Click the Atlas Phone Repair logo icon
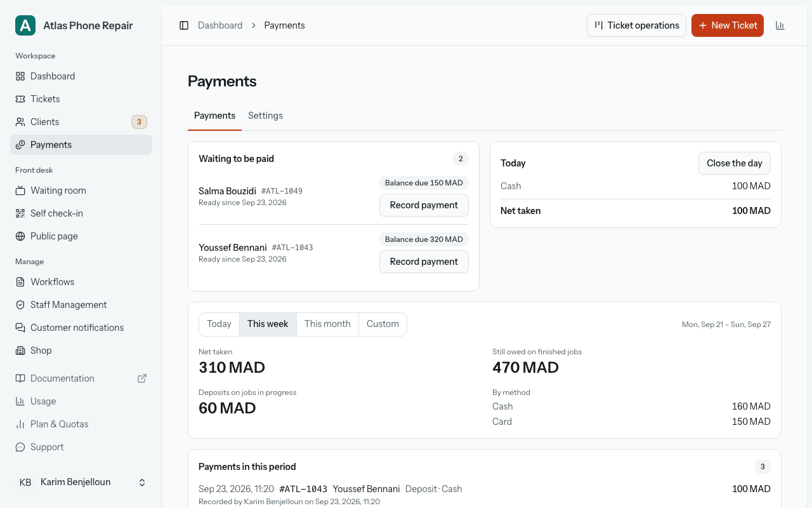This screenshot has height=508, width=812. tap(25, 25)
